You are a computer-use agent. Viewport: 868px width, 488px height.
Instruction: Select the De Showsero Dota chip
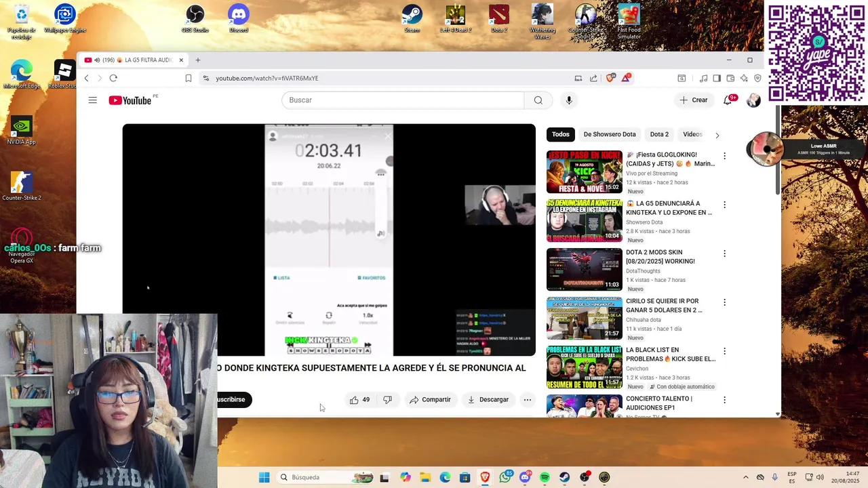coord(610,134)
